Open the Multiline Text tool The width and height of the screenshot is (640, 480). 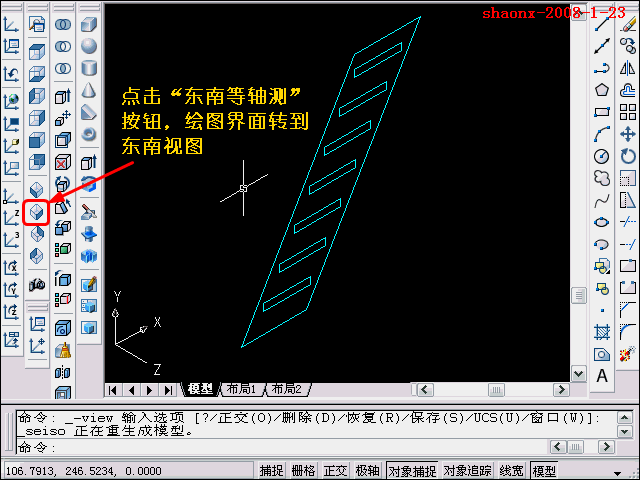[x=602, y=376]
